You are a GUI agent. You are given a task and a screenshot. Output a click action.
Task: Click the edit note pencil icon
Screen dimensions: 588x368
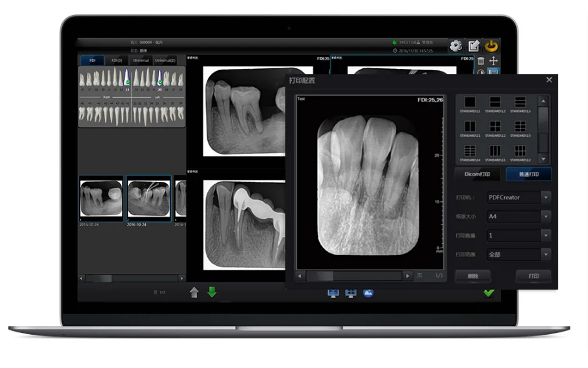click(474, 46)
